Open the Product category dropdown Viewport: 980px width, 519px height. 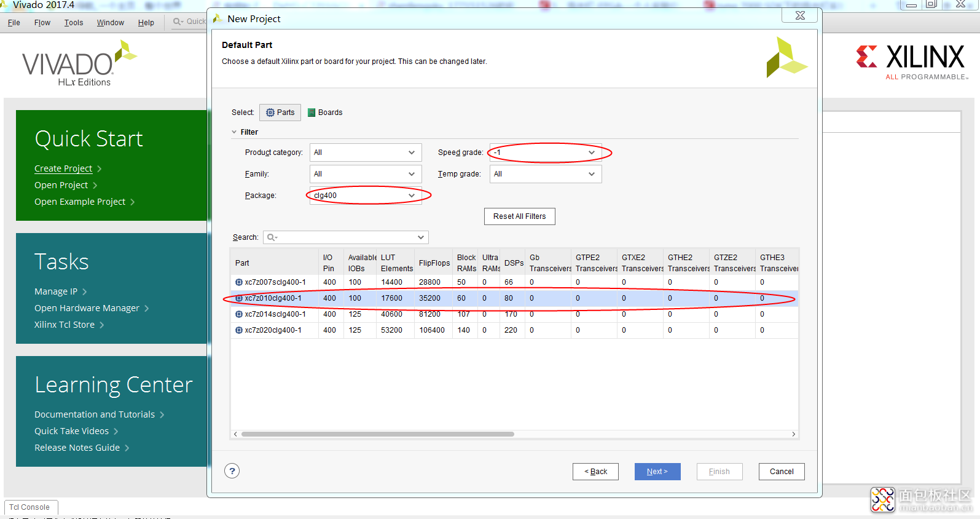(x=366, y=153)
